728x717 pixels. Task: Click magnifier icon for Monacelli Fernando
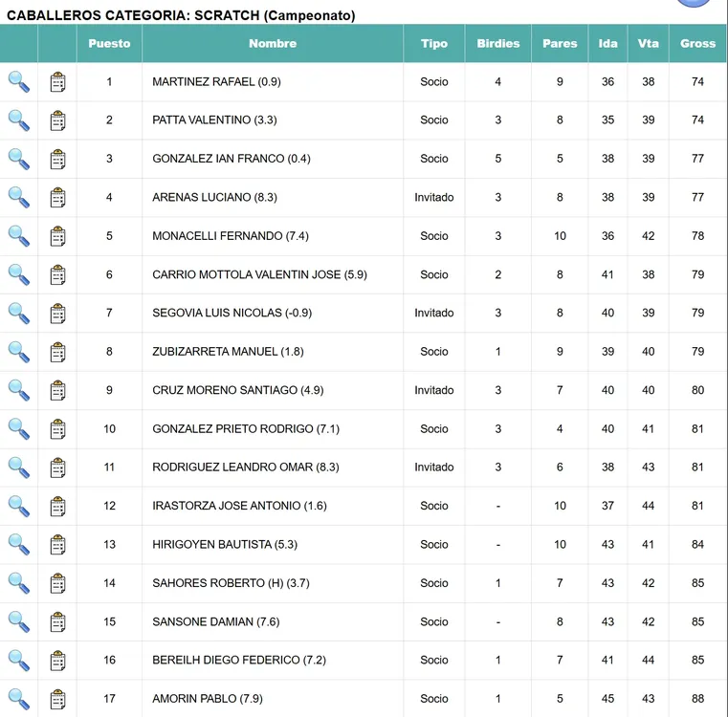[x=19, y=236]
